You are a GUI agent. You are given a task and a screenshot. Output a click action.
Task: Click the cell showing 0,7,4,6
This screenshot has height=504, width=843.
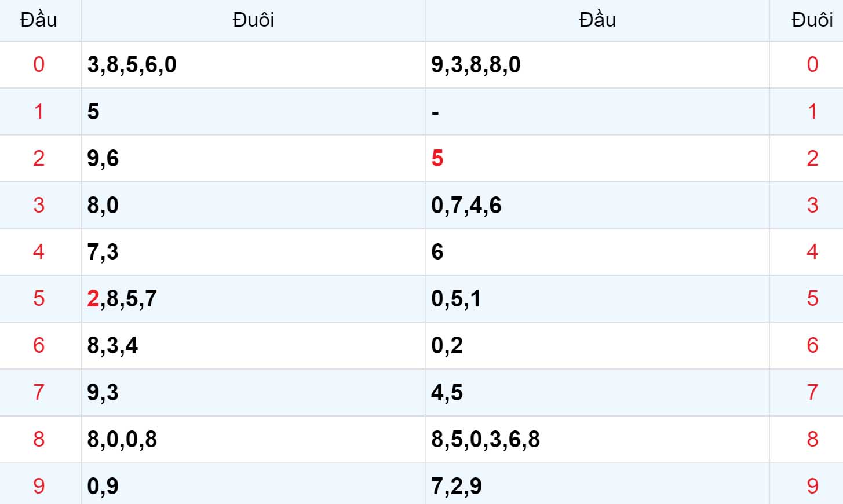[x=597, y=205]
